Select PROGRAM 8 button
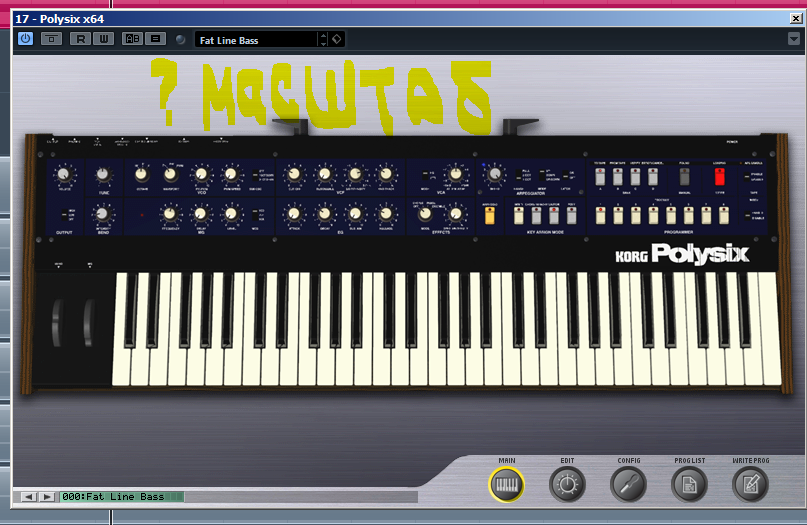Image resolution: width=807 pixels, height=525 pixels. (724, 215)
